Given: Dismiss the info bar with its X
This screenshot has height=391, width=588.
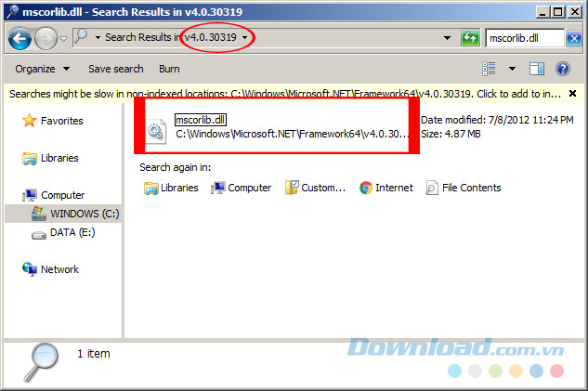Looking at the screenshot, I should click(572, 94).
